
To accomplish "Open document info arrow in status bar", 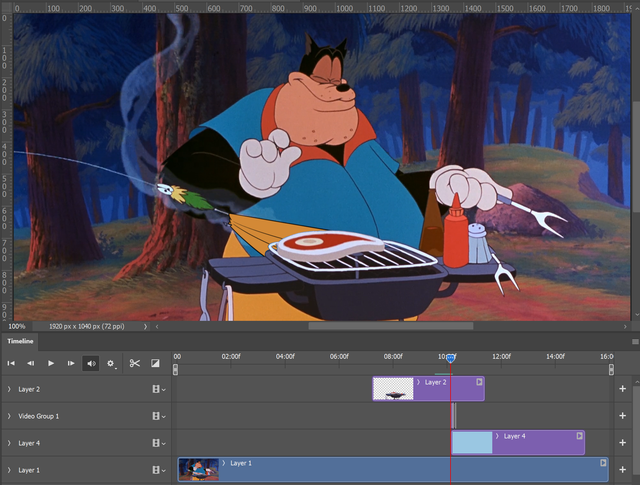I will coord(145,327).
